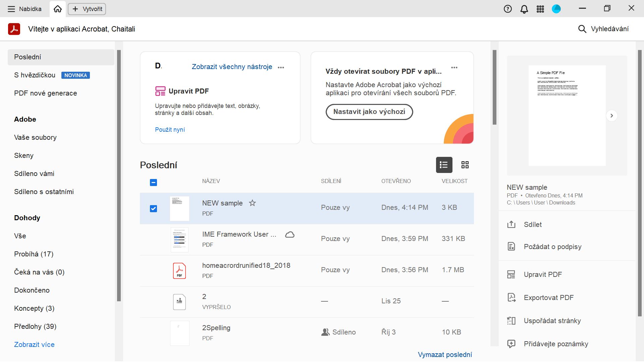Image resolution: width=644 pixels, height=362 pixels.
Task: Click the file list vertical scrollbar
Action: click(494, 87)
